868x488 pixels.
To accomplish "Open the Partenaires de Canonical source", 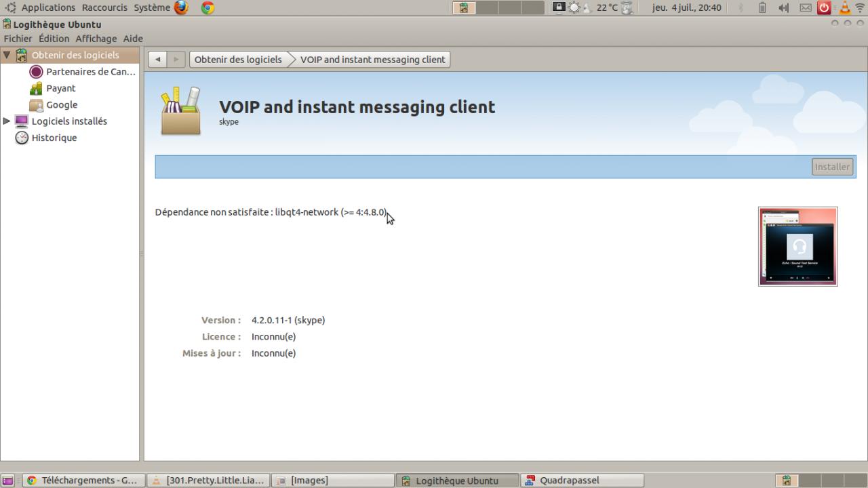I will 83,72.
